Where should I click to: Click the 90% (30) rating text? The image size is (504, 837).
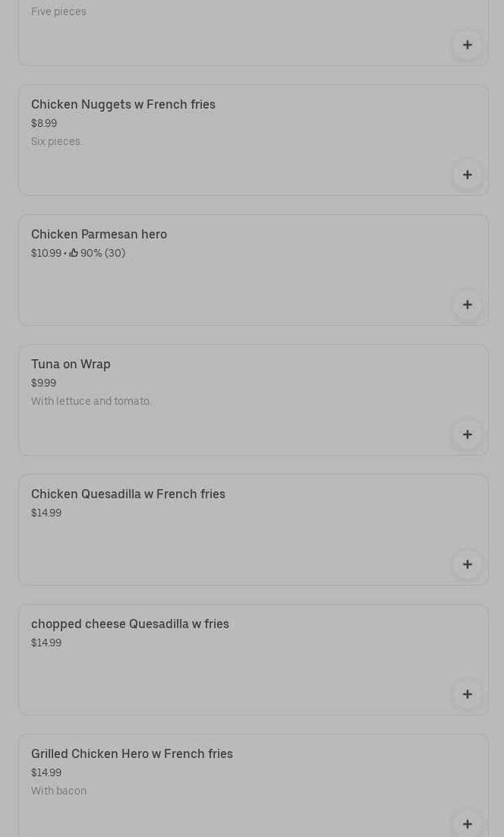point(102,253)
